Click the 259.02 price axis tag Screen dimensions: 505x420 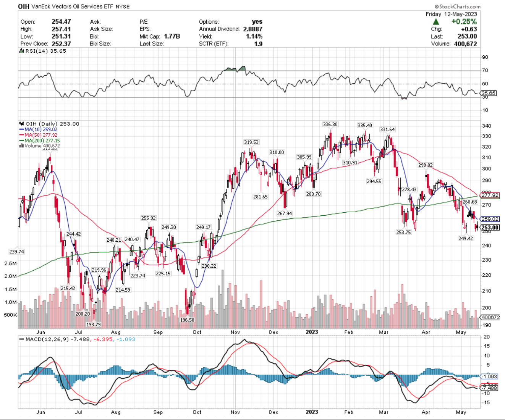click(x=490, y=219)
